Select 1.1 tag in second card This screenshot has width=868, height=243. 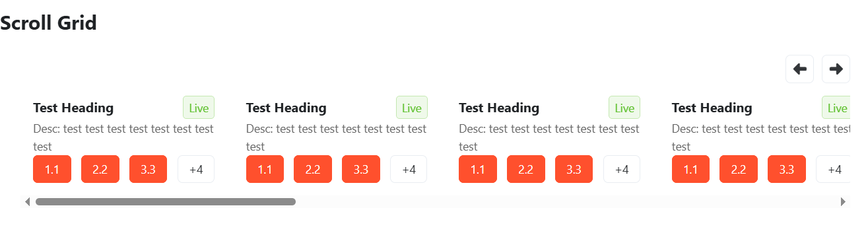click(265, 169)
